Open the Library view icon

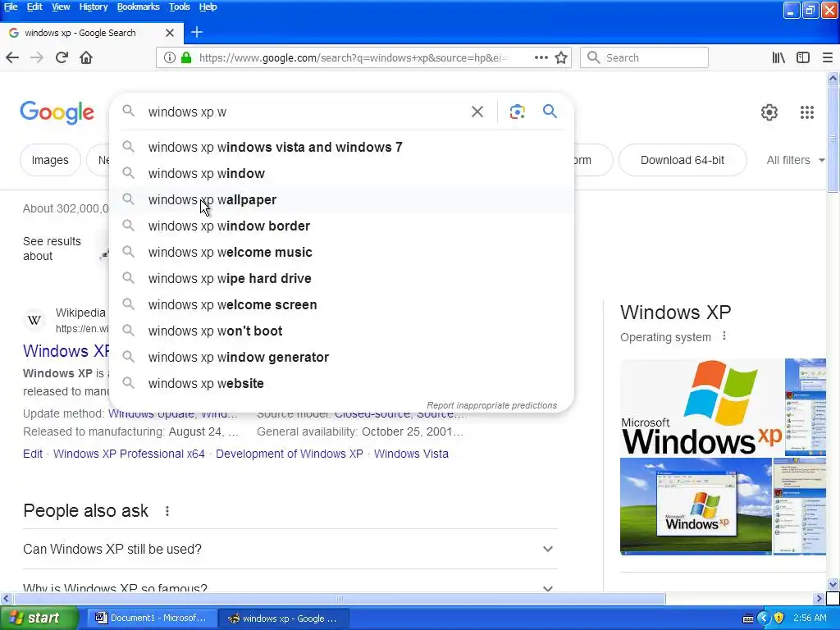778,57
